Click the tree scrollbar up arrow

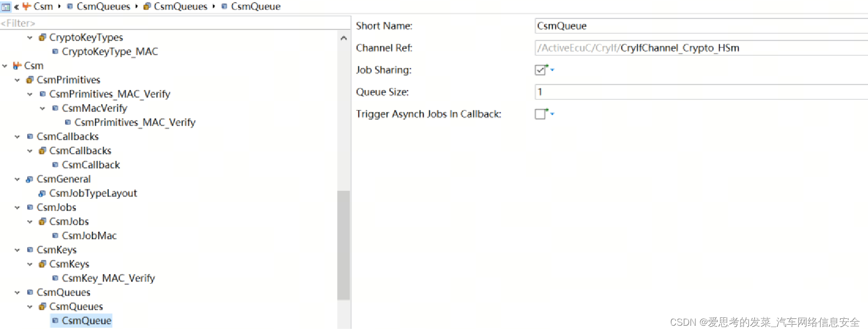tap(343, 38)
